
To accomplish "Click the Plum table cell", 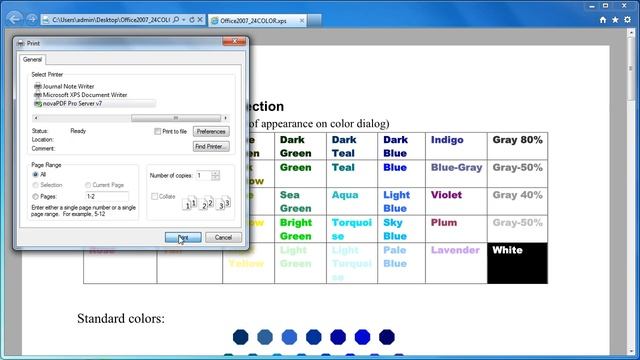I will pyautogui.click(x=456, y=229).
